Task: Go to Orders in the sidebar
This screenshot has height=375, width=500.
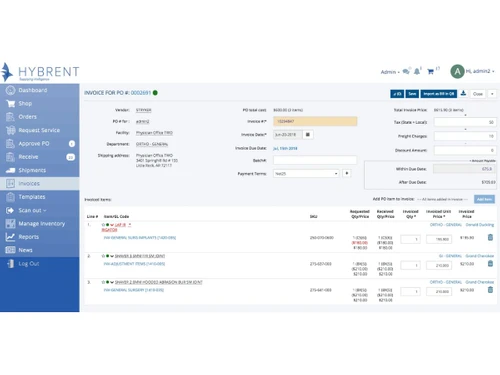Action: click(x=27, y=117)
